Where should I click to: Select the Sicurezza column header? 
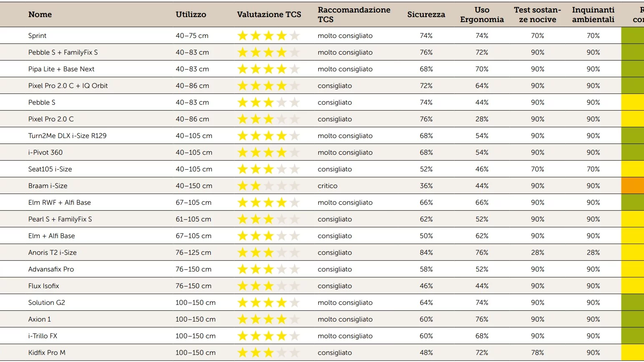[426, 15]
